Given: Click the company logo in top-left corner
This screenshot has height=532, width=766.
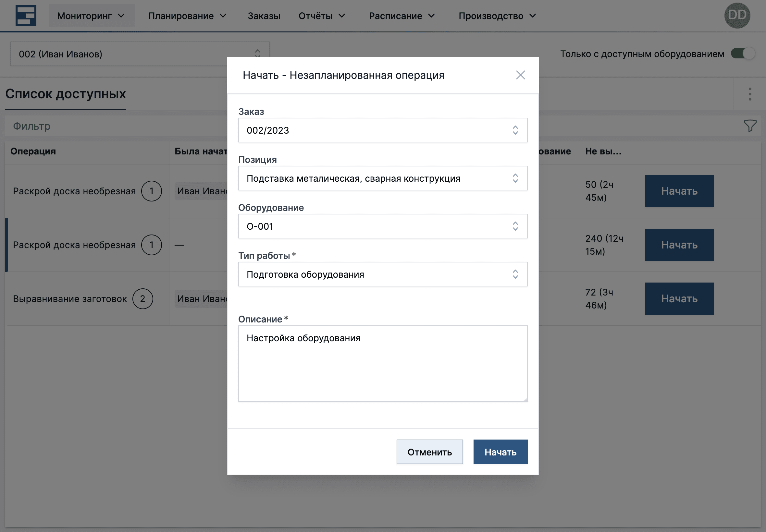Looking at the screenshot, I should click(x=26, y=15).
